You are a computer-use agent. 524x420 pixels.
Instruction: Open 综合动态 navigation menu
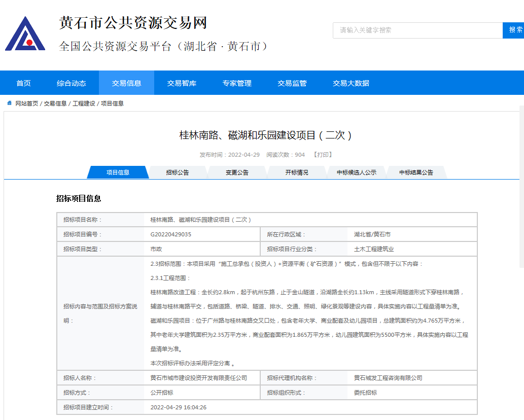(71, 83)
